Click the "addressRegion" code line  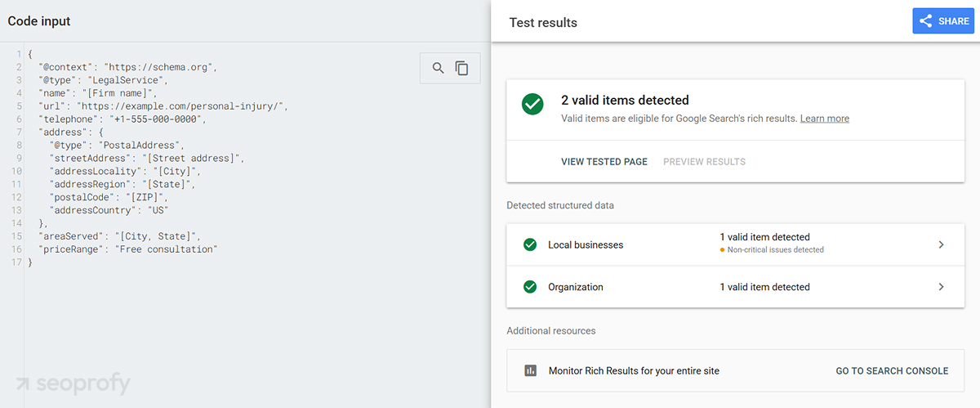coord(122,184)
